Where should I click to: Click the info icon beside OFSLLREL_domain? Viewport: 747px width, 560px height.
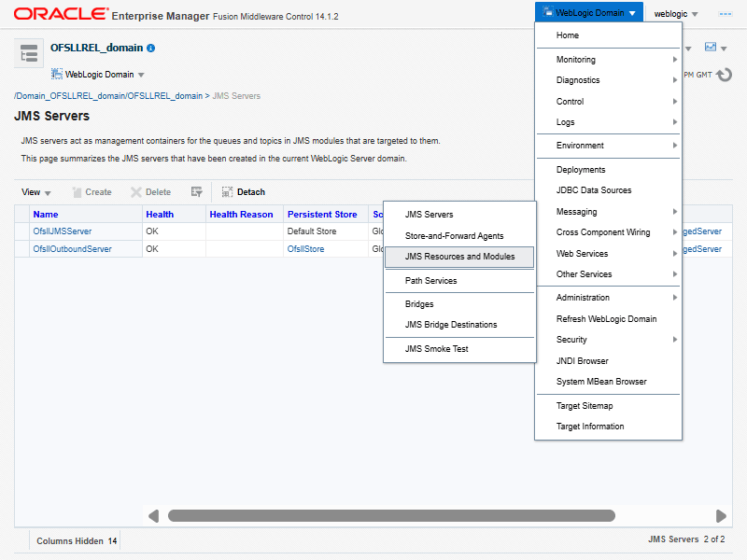click(x=151, y=49)
